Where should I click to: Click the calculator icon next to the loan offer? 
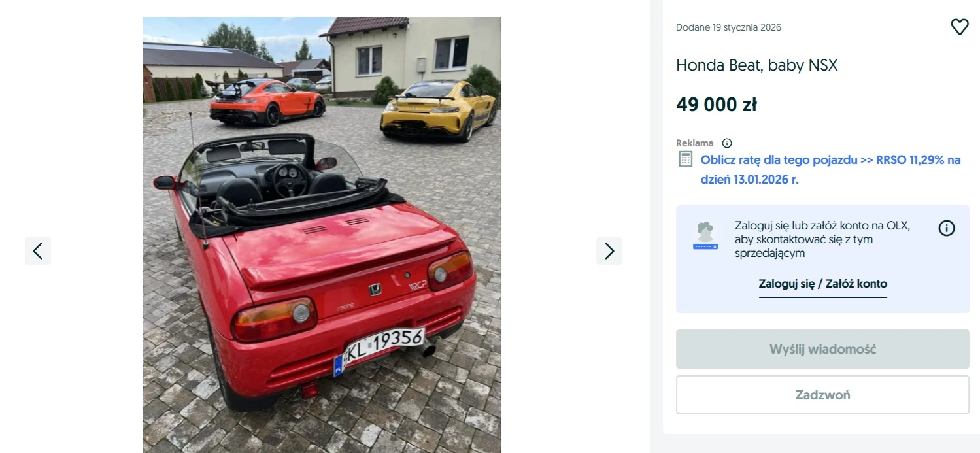pos(685,159)
